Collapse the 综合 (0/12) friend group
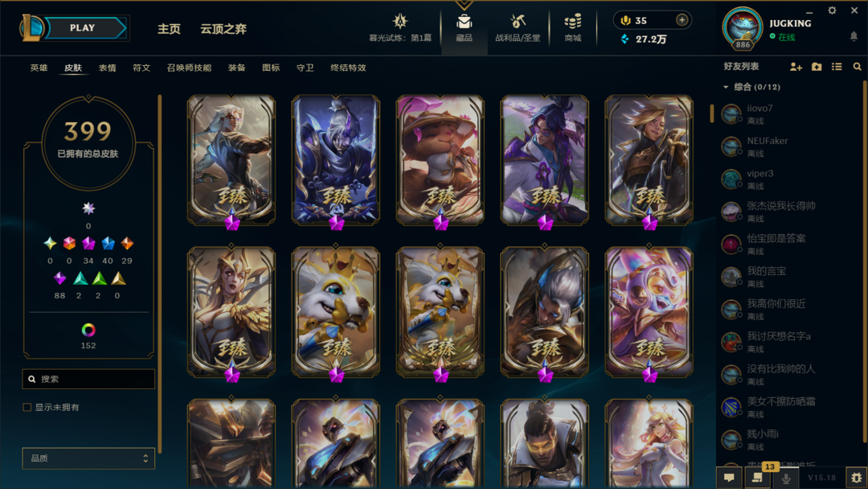Screen dimensions: 868x489 726,87
